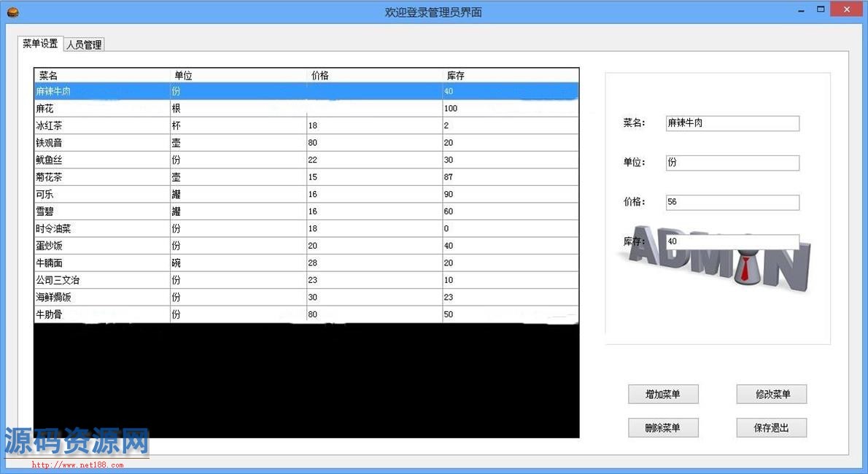Maximize the administrator window
Viewport: 868px width, 474px height.
821,10
